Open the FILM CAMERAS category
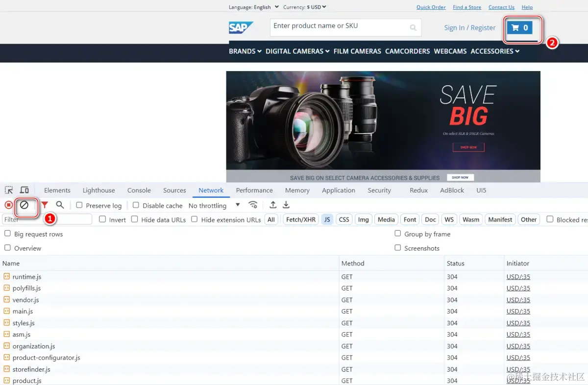This screenshot has height=385, width=588. pos(357,51)
